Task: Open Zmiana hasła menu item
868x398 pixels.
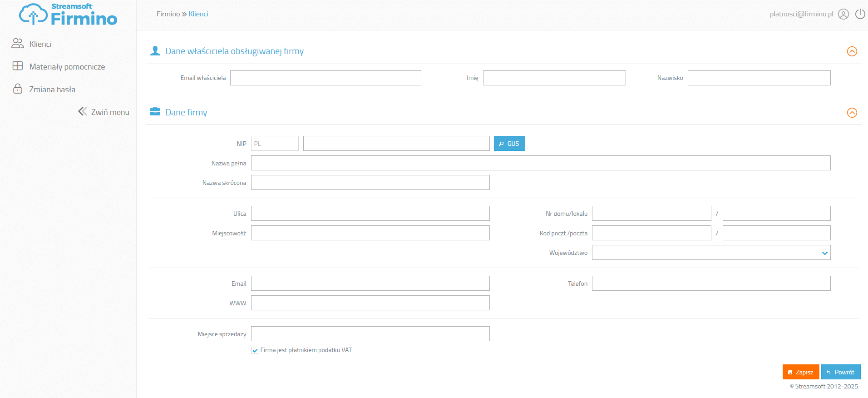Action: tap(52, 90)
